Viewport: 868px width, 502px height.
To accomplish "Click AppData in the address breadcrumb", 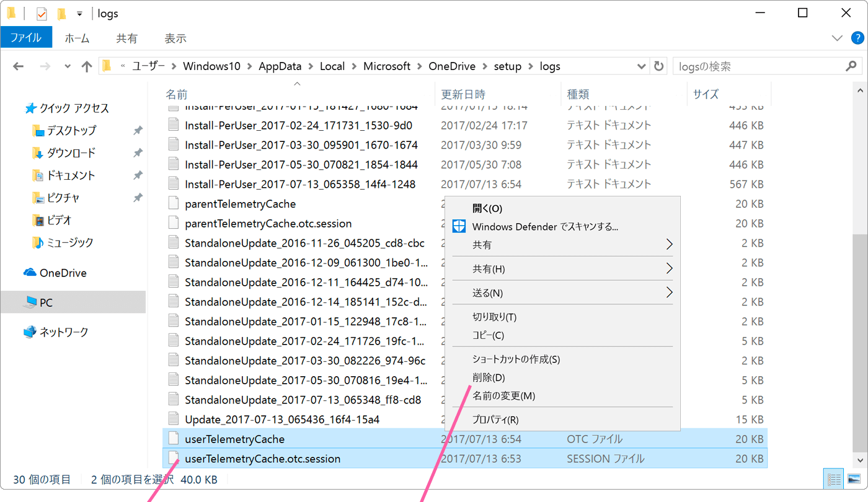I will click(280, 66).
